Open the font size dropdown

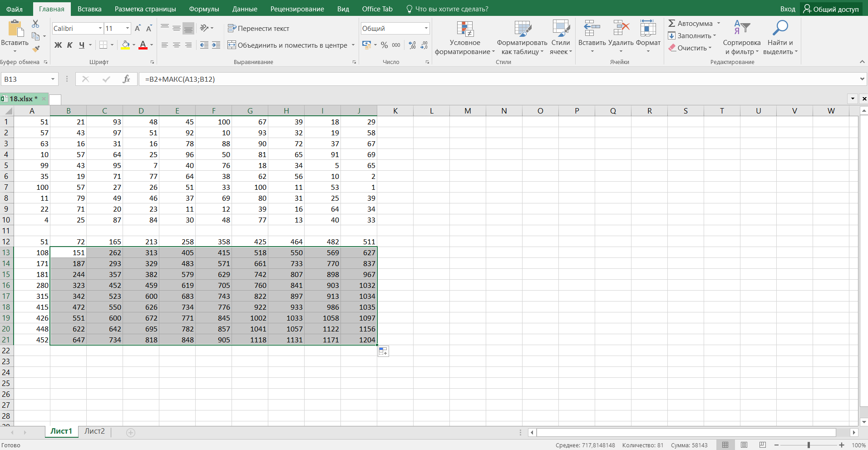[x=128, y=28]
